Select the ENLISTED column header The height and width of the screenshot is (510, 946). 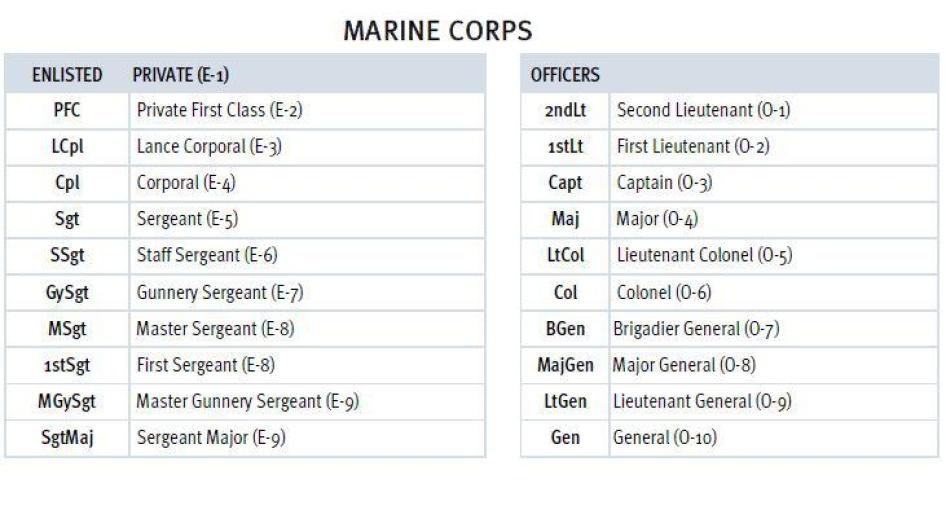[x=67, y=75]
